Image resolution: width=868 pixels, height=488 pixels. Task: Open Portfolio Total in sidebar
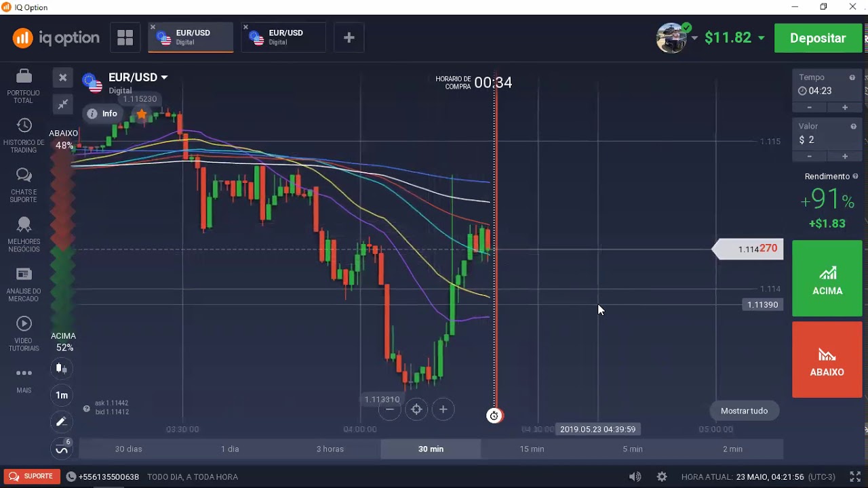tap(24, 85)
